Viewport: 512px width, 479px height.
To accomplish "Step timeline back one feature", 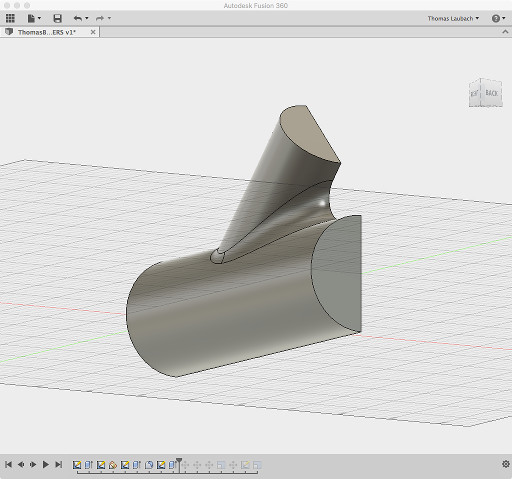I will pyautogui.click(x=21, y=464).
